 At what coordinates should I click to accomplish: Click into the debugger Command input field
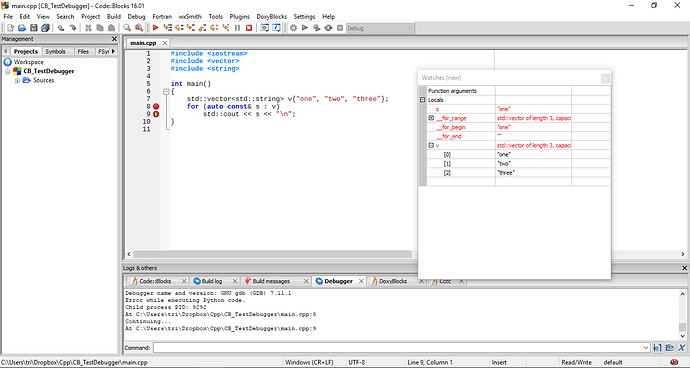(x=401, y=348)
